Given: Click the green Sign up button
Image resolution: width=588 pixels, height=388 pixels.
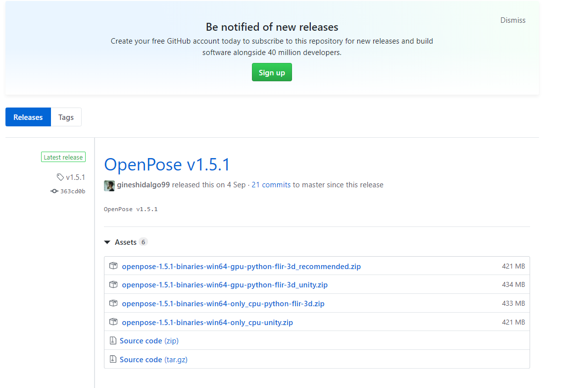Looking at the screenshot, I should pyautogui.click(x=272, y=72).
